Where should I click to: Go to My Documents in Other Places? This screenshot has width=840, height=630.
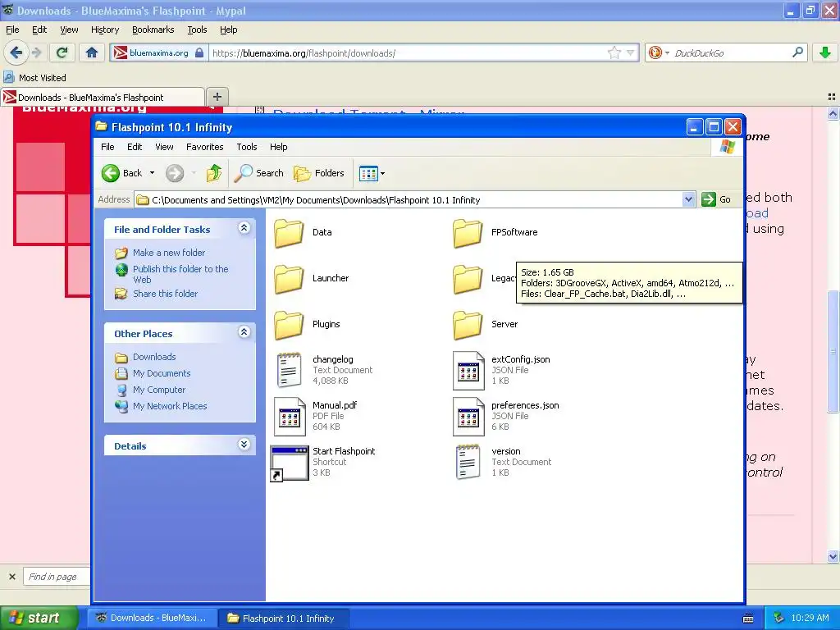(x=162, y=373)
